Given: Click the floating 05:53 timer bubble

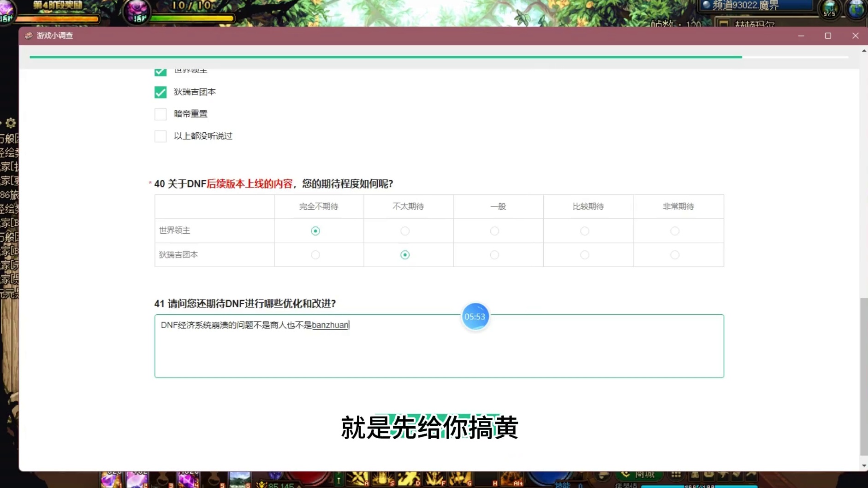Looking at the screenshot, I should [475, 317].
